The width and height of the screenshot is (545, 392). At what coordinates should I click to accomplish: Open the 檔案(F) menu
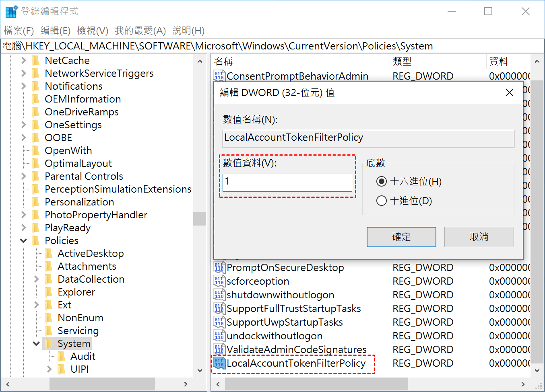tap(19, 31)
